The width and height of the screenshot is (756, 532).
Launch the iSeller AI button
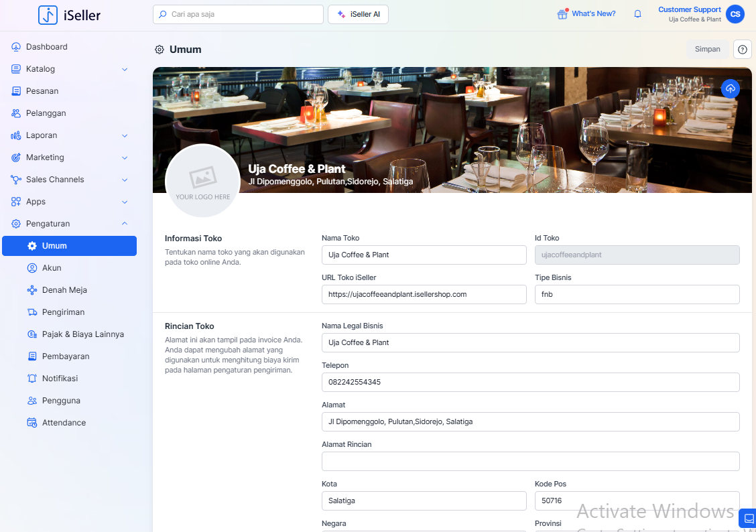click(358, 14)
